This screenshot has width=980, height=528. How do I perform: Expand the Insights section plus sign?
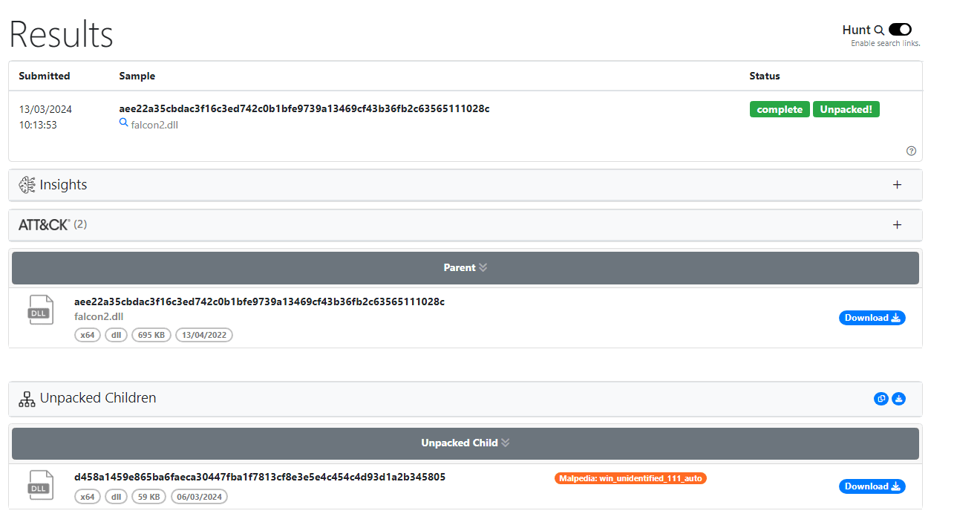897,185
